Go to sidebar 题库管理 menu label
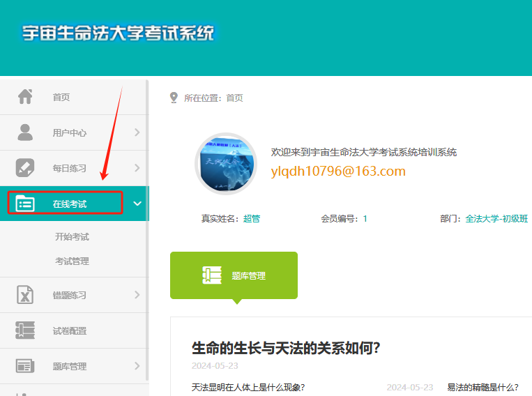 pos(70,367)
